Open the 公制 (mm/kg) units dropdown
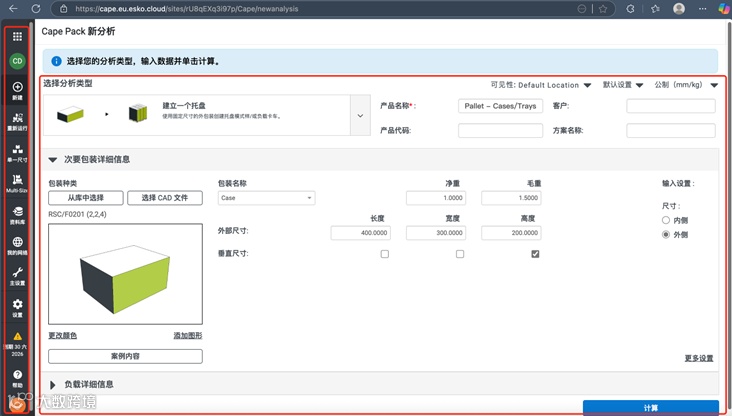The height and width of the screenshot is (416, 732). (x=686, y=85)
